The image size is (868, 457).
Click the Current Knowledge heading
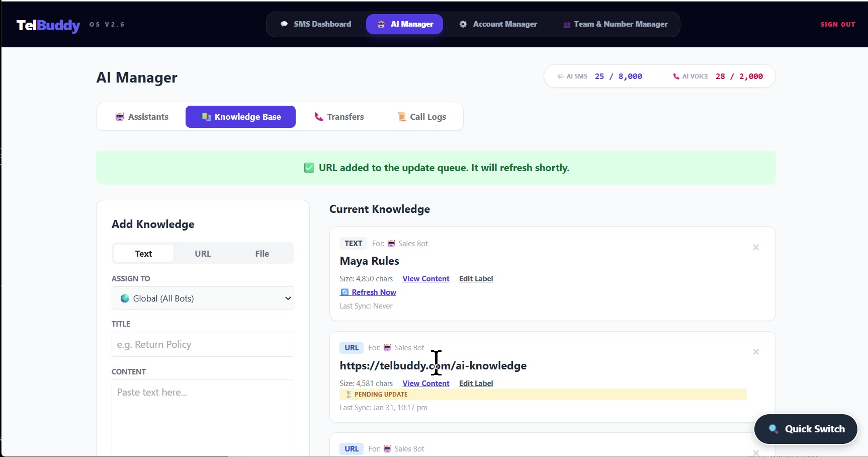click(x=380, y=209)
